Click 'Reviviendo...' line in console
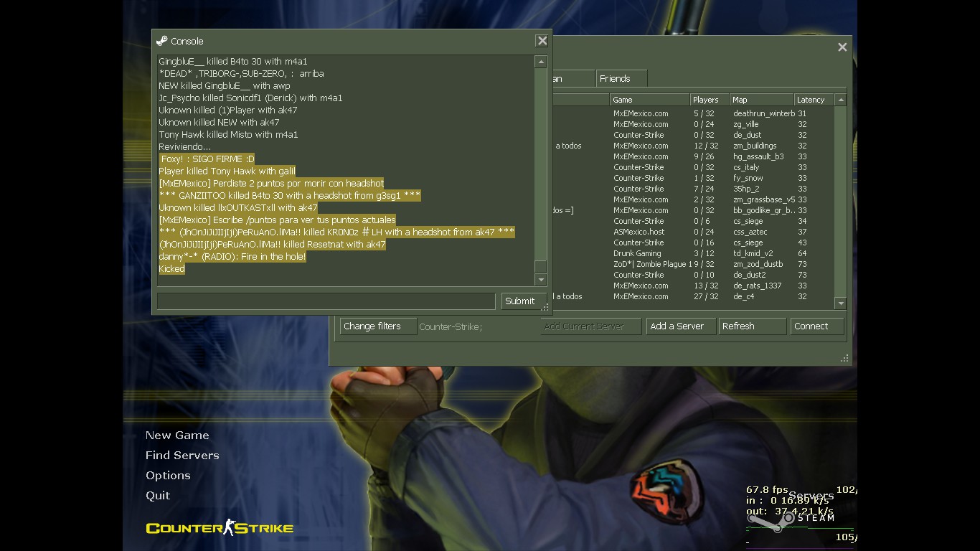 [184, 147]
